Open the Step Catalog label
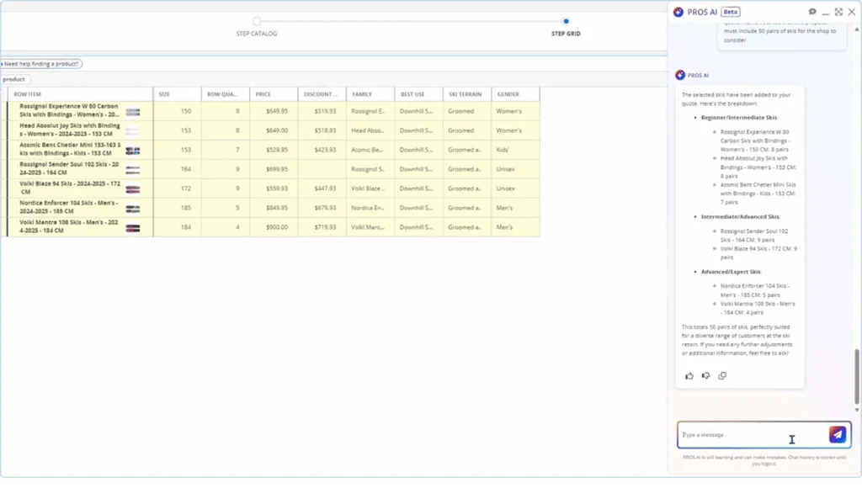862x504 pixels. tap(257, 34)
